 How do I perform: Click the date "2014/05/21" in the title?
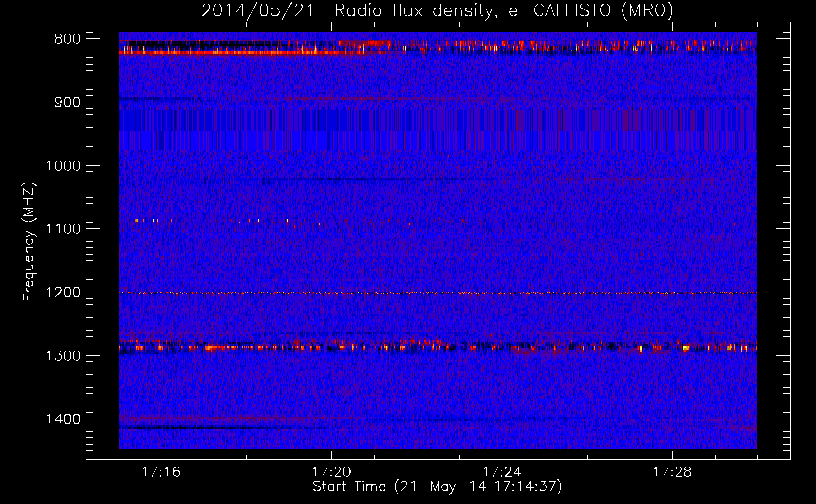click(258, 11)
